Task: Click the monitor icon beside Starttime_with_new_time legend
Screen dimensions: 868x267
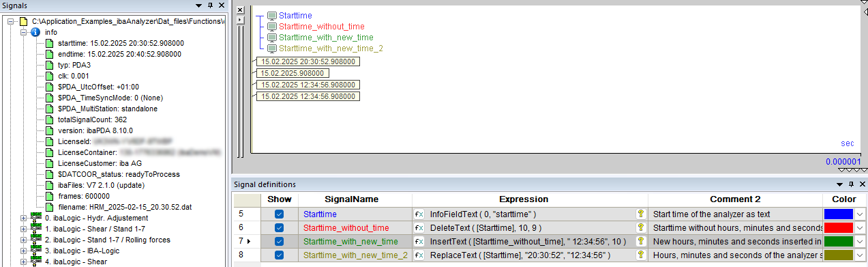Action: coord(272,38)
